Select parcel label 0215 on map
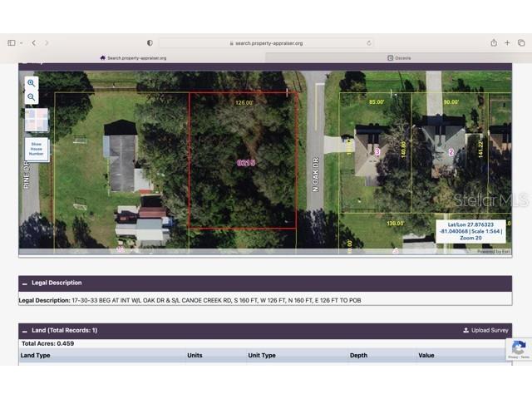The width and height of the screenshot is (532, 399). pos(246,163)
